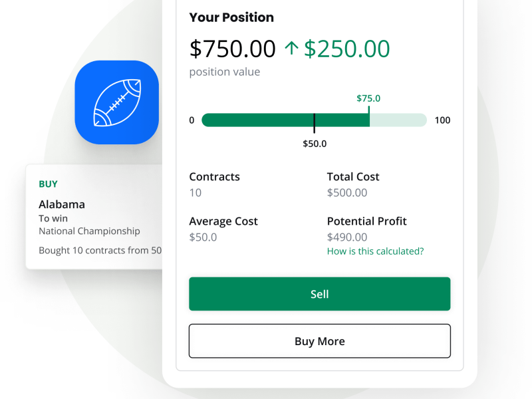This screenshot has height=399, width=532.
Task: Click the $50.0 average cost marker
Action: (x=315, y=144)
